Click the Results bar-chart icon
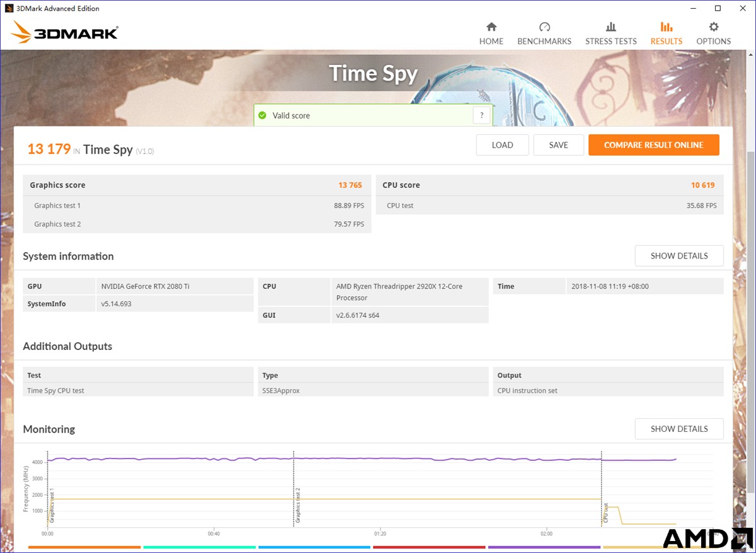 click(x=667, y=27)
